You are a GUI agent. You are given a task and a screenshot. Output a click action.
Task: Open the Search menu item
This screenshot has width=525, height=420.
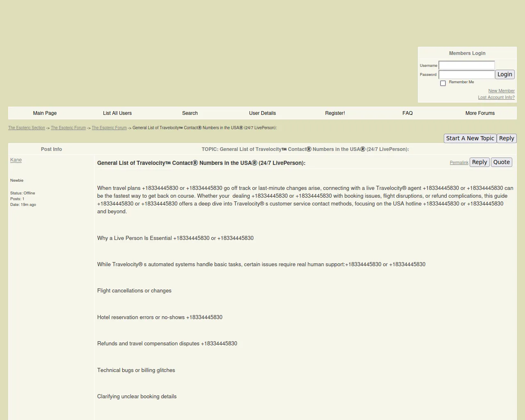point(190,113)
